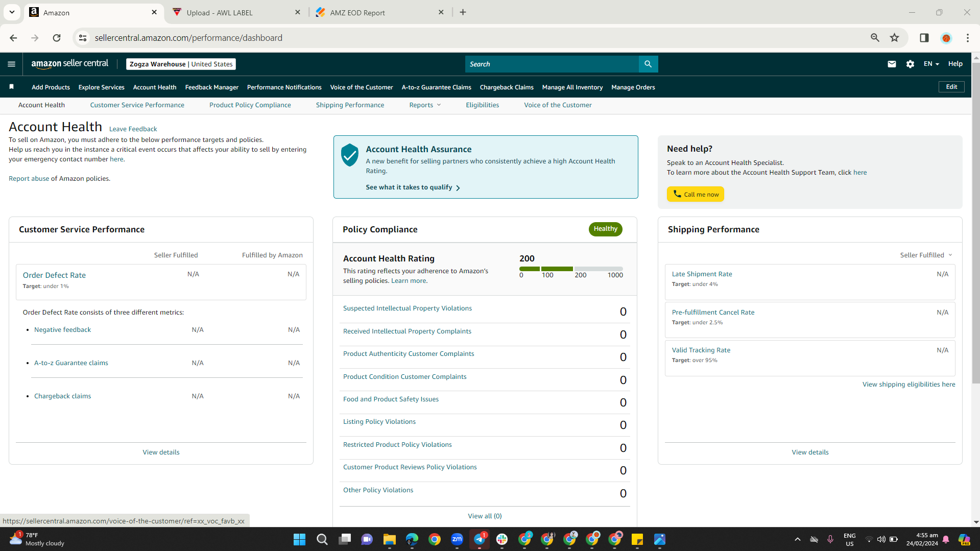Screen dimensions: 980x551
Task: Open the Zogza Warehouse account switcher
Action: point(181,64)
